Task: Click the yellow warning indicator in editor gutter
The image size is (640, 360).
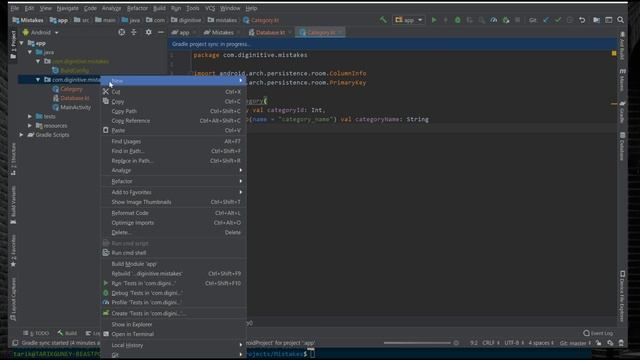Action: [614, 53]
